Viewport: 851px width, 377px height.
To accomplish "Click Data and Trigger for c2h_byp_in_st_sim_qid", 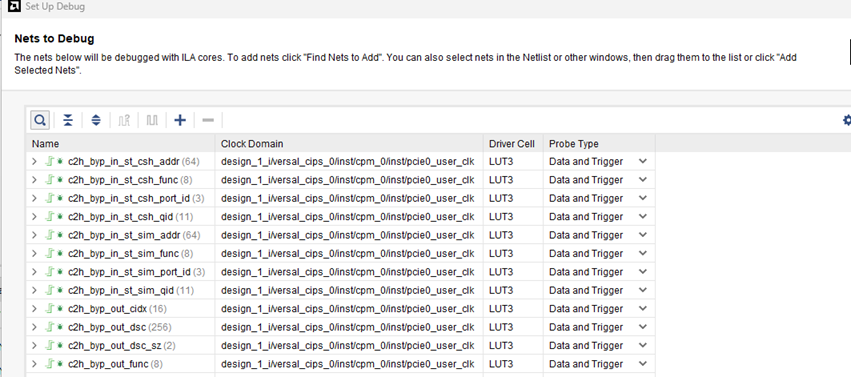I will click(x=586, y=290).
